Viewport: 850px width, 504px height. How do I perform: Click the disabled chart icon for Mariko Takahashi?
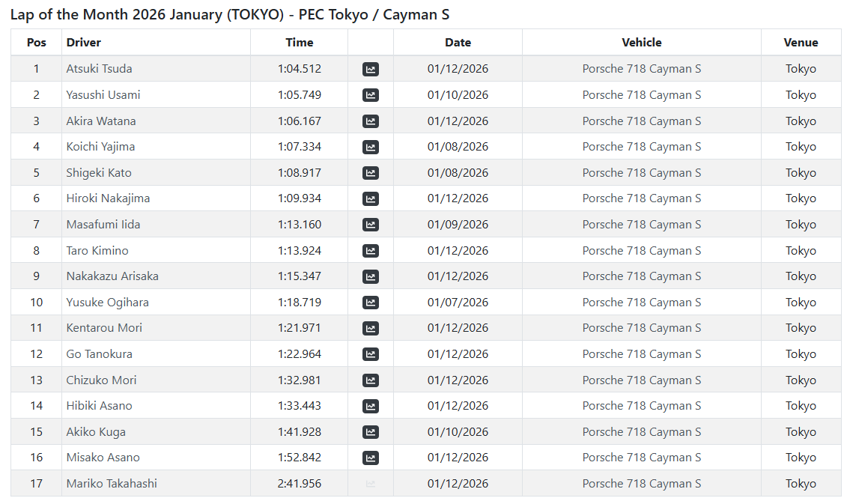click(370, 484)
